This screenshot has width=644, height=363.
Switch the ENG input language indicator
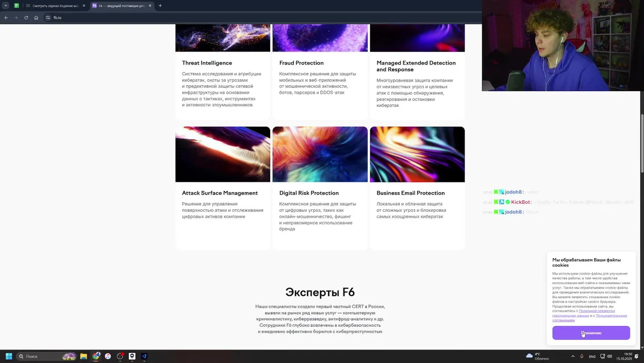tap(593, 356)
